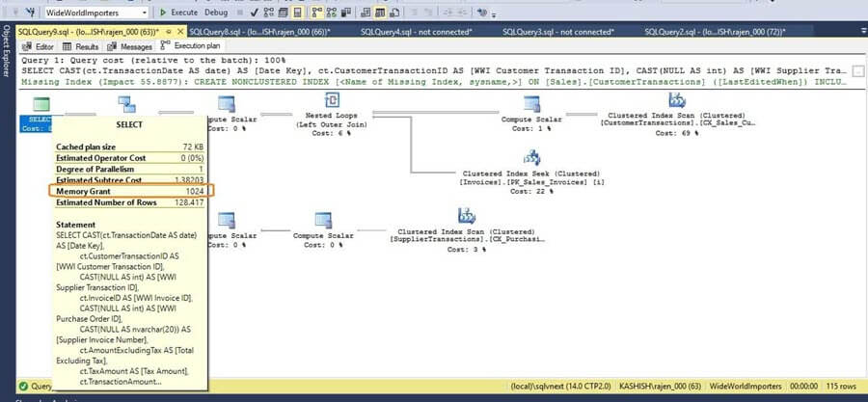Click the Debug button
The image size is (868, 402).
pyautogui.click(x=216, y=13)
